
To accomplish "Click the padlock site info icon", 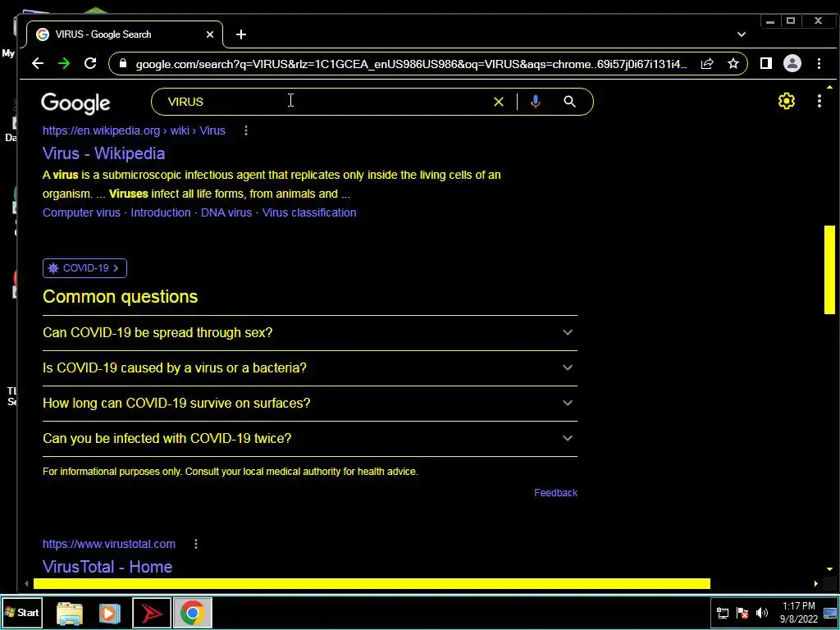I will coord(123,64).
